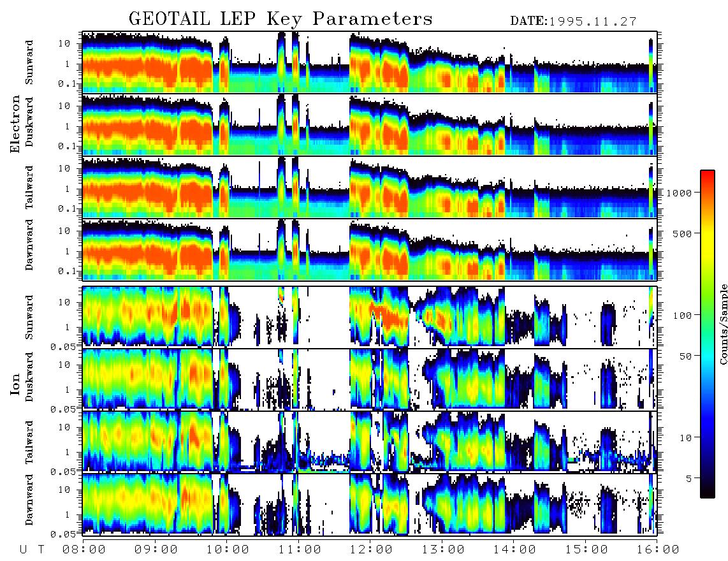Click the Electron Sunward panel label
The height and width of the screenshot is (561, 728).
(29, 62)
